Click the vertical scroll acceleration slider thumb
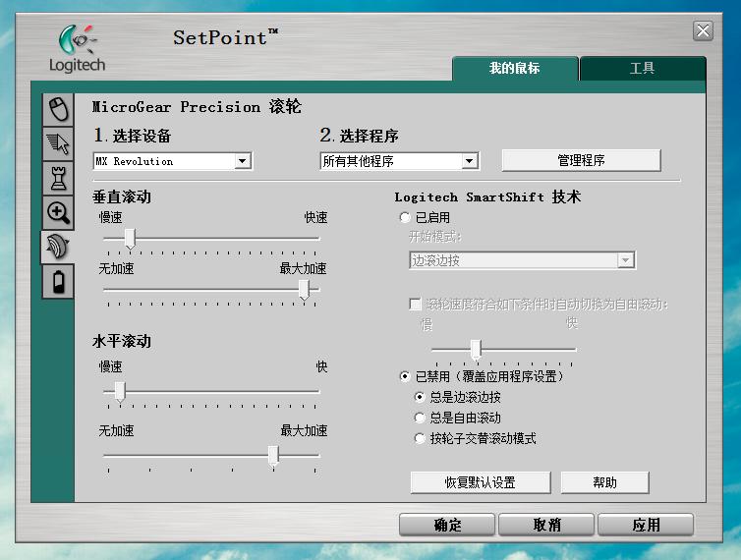The width and height of the screenshot is (741, 560). tap(305, 290)
